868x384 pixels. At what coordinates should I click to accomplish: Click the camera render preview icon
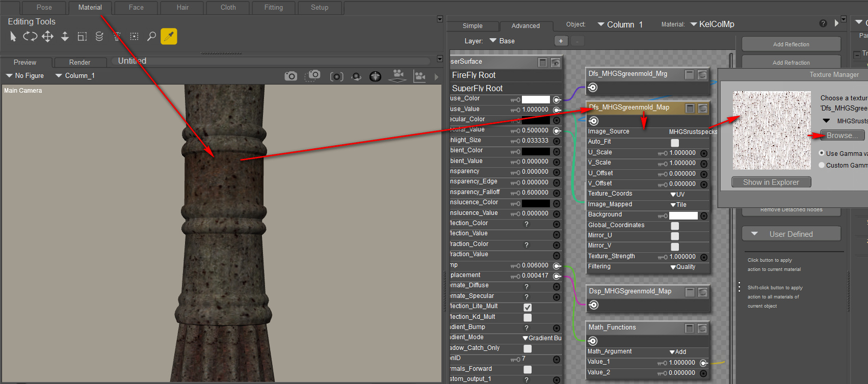(291, 76)
